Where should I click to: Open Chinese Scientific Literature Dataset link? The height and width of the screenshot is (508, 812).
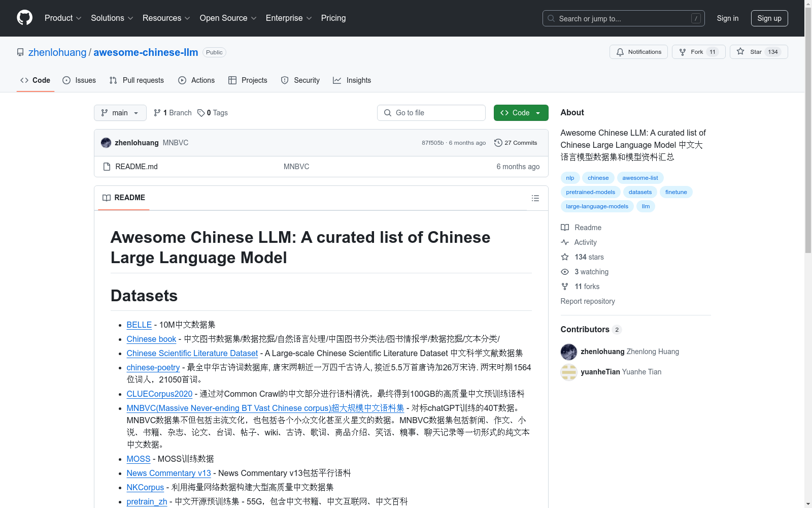[x=192, y=353]
